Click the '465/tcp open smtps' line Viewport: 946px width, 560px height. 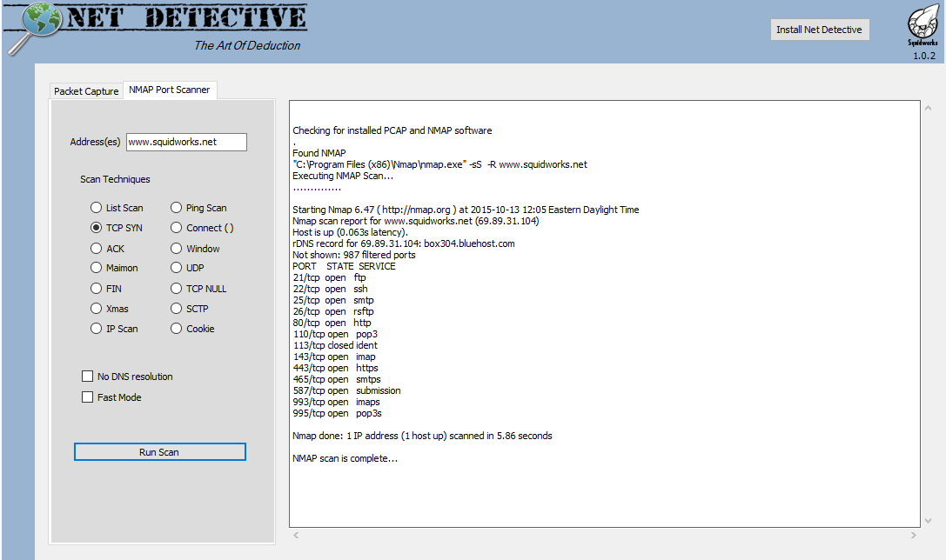click(x=337, y=380)
